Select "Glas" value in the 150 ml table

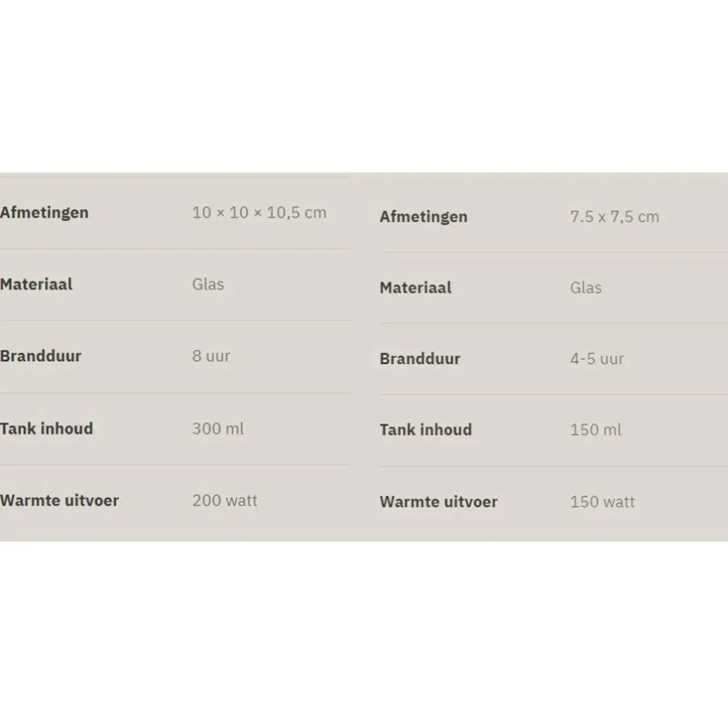point(586,288)
